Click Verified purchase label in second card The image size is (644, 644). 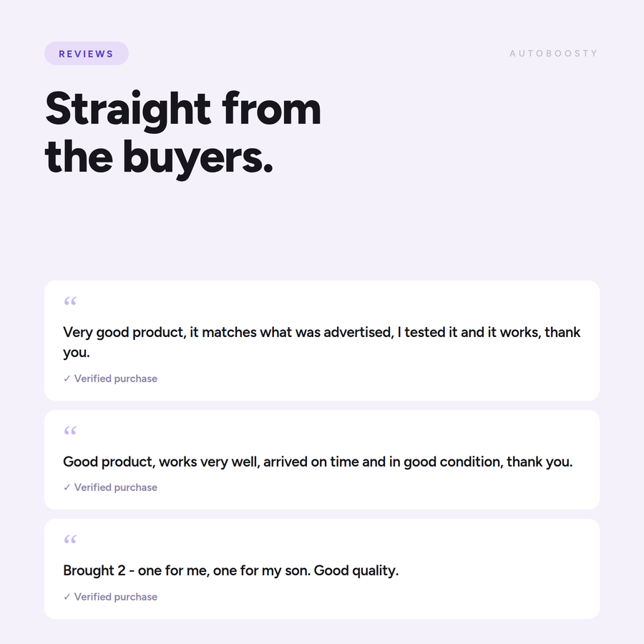[115, 487]
